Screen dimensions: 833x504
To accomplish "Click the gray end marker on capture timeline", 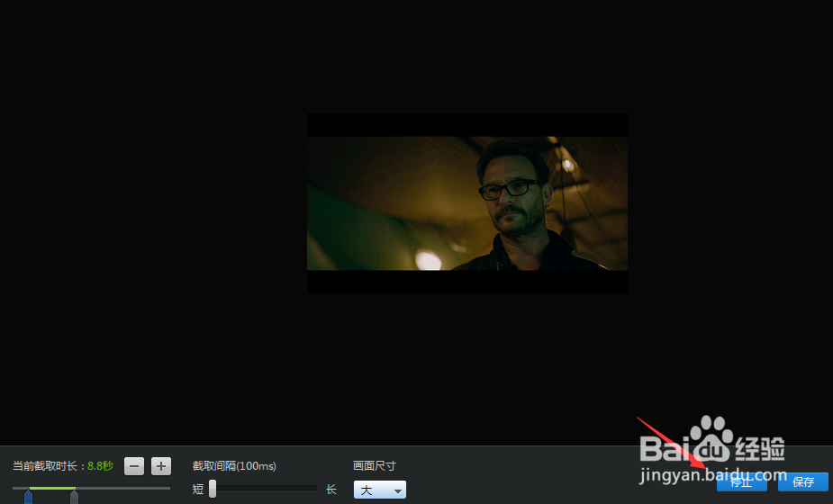I will (x=75, y=497).
